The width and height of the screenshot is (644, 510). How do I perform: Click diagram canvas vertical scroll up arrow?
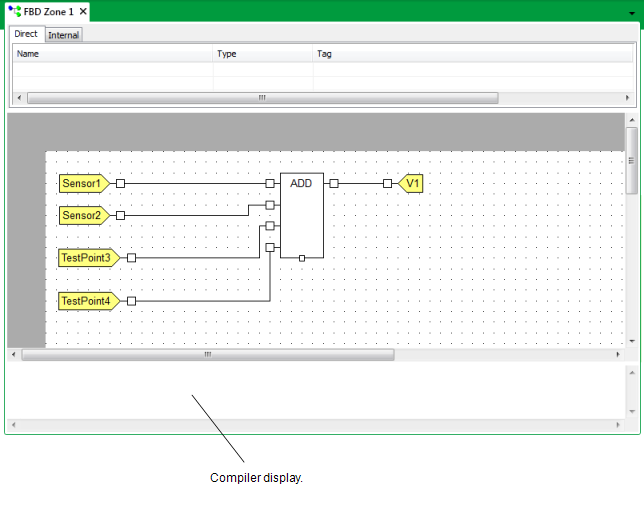coord(632,119)
